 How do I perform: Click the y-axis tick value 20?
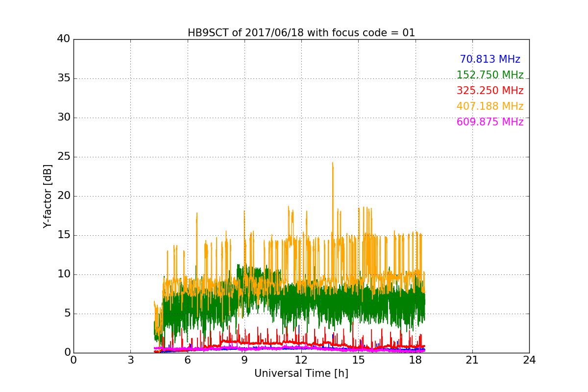click(63, 196)
